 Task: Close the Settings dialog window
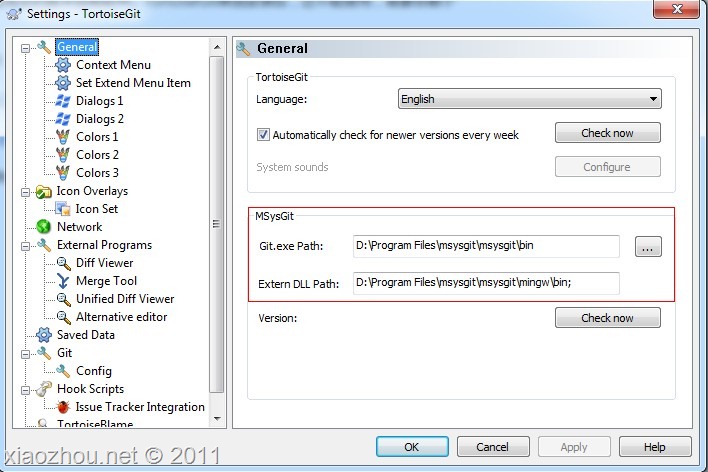[676, 9]
